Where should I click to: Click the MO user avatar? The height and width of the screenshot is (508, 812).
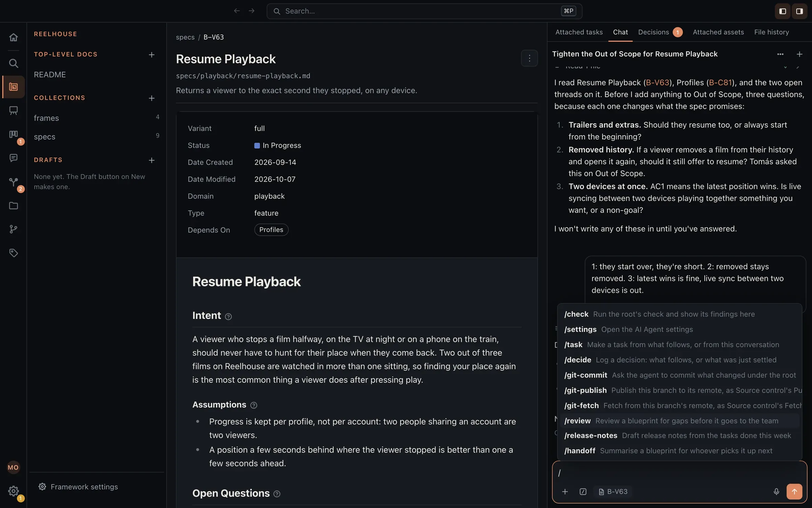coord(13,467)
